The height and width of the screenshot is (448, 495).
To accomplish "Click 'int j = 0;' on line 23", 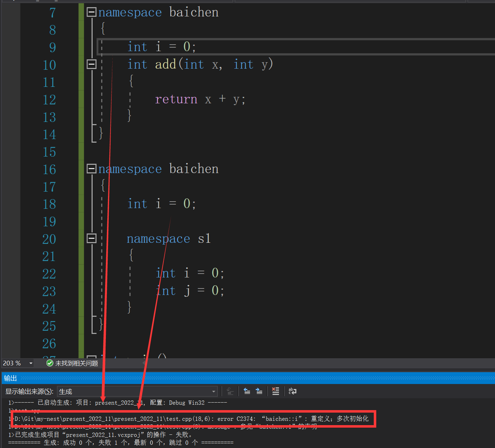I will click(190, 291).
